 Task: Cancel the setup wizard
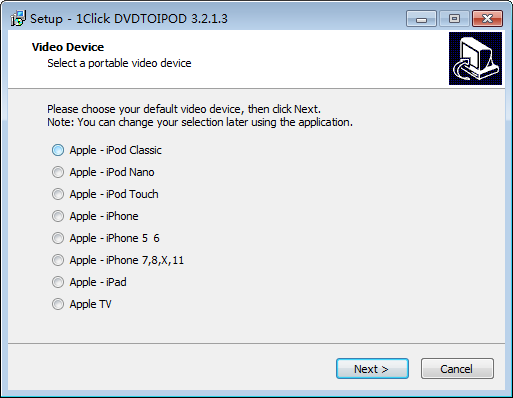coord(457,369)
